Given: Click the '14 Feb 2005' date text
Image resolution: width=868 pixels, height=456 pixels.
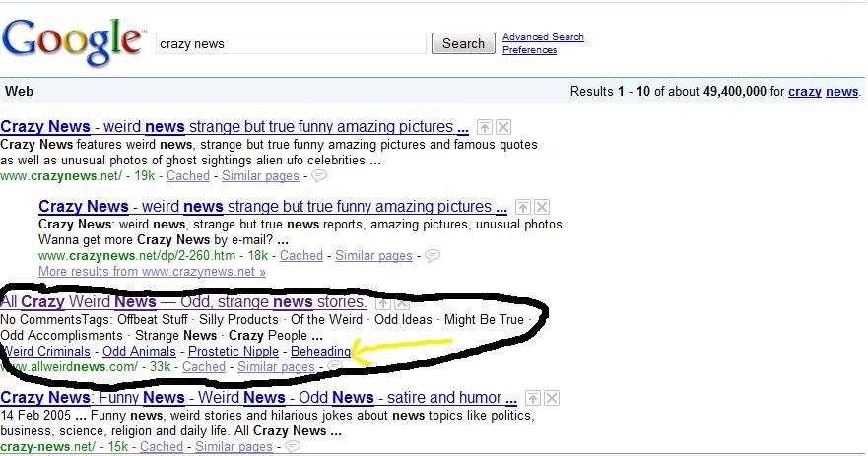Looking at the screenshot, I should coord(35,415).
